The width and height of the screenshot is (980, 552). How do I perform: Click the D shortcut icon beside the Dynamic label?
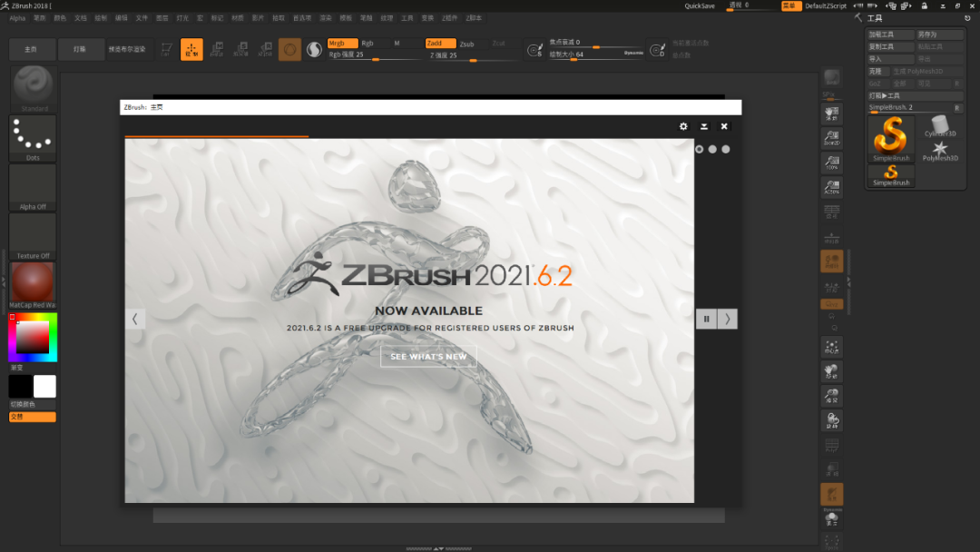pyautogui.click(x=657, y=50)
